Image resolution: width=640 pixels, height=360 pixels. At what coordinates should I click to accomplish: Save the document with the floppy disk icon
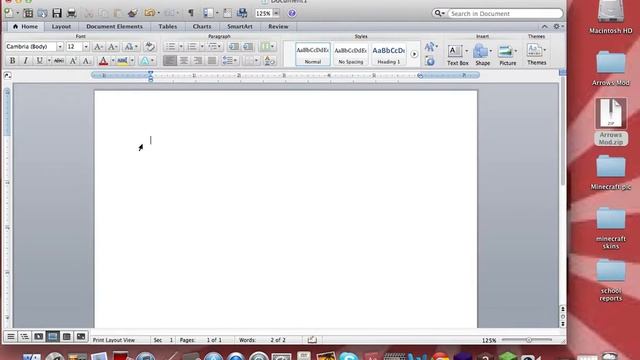tap(57, 13)
